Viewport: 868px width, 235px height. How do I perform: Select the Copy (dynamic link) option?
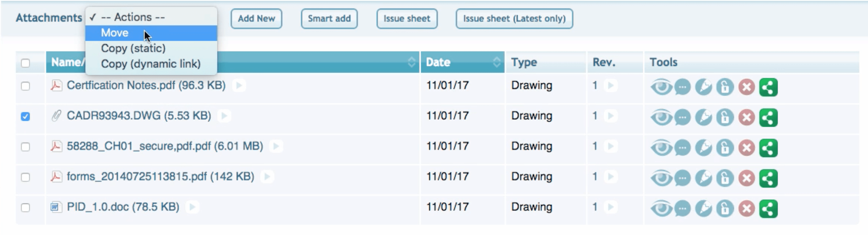(x=151, y=64)
